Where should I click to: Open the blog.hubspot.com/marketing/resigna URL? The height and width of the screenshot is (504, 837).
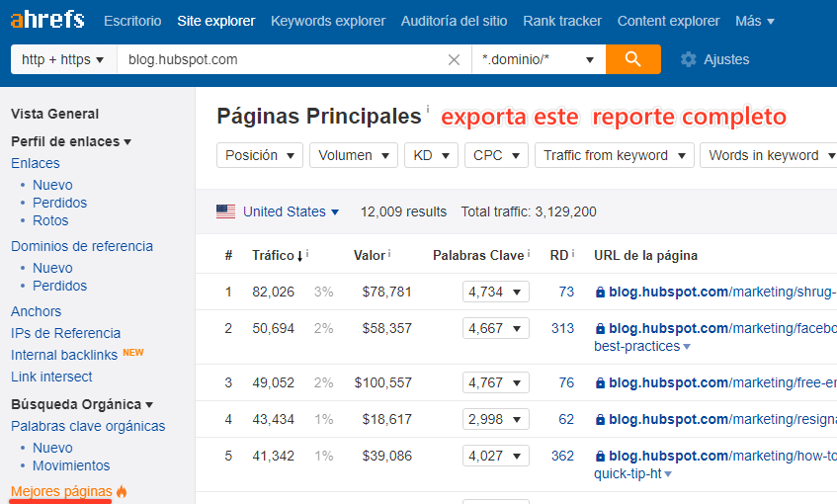click(x=722, y=419)
